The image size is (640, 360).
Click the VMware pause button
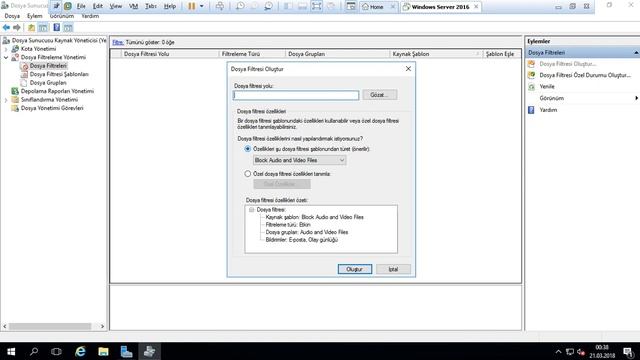click(191, 6)
